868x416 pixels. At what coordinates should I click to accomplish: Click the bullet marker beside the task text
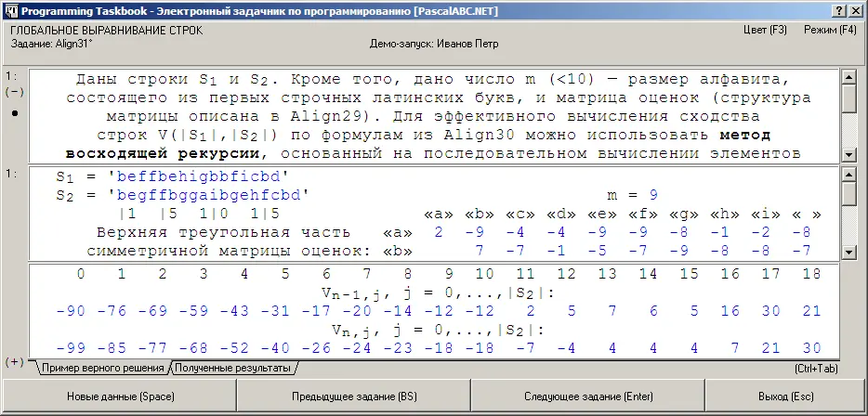coord(14,113)
